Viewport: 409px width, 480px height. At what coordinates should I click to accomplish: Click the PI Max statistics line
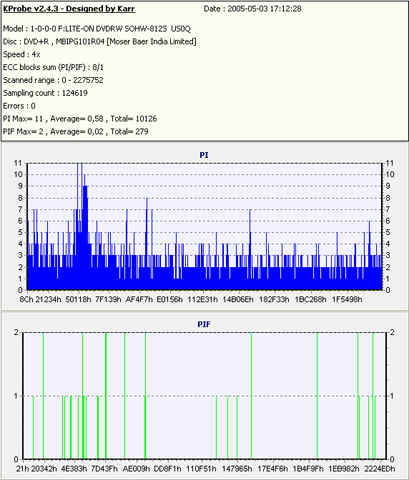click(x=80, y=119)
